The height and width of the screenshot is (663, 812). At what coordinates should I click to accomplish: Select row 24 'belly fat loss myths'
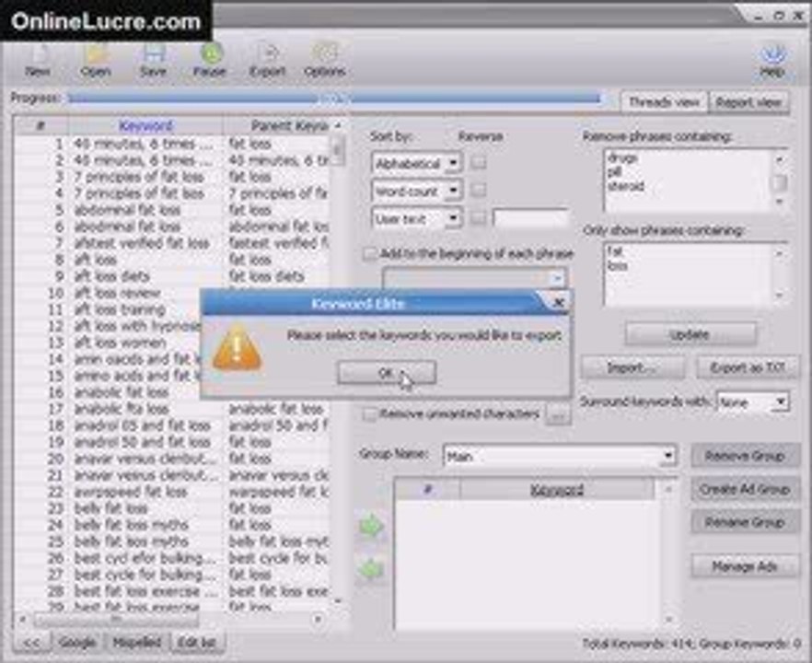[x=172, y=525]
